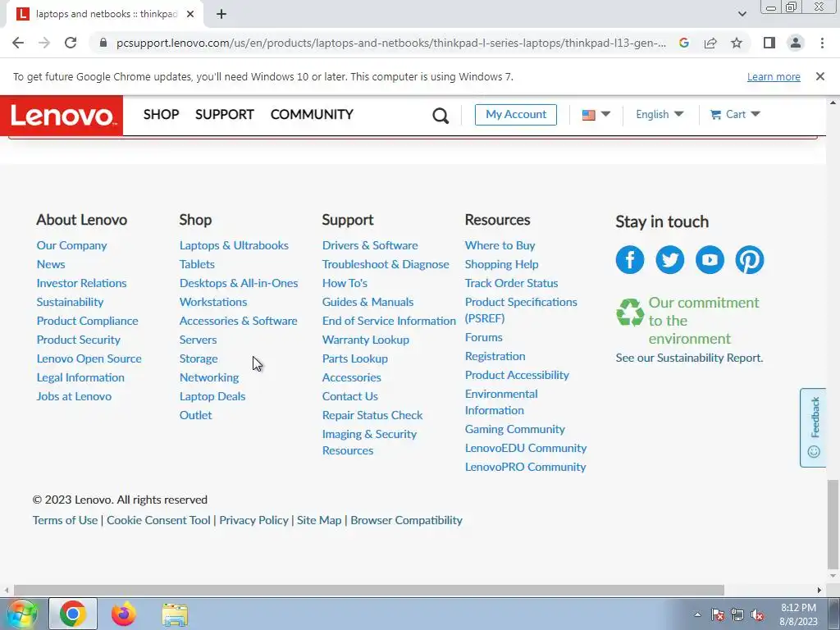The height and width of the screenshot is (630, 840).
Task: Open the COMMUNITY menu
Action: click(x=312, y=115)
